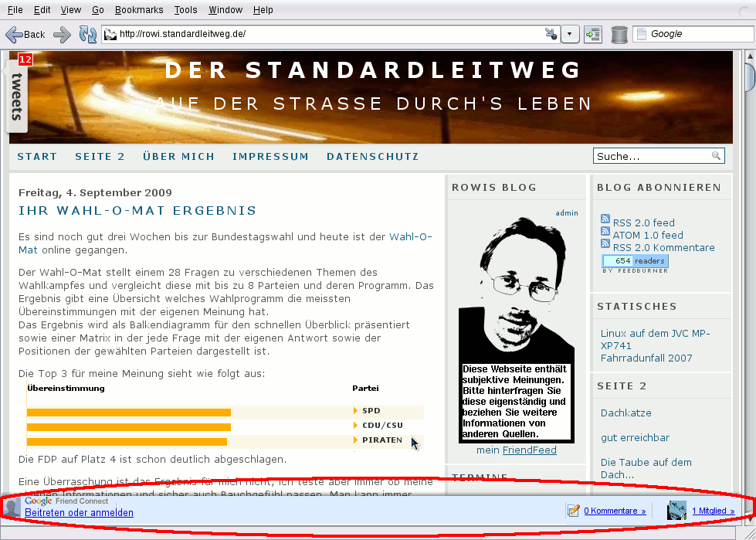Click the Back navigation arrow icon

15,34
